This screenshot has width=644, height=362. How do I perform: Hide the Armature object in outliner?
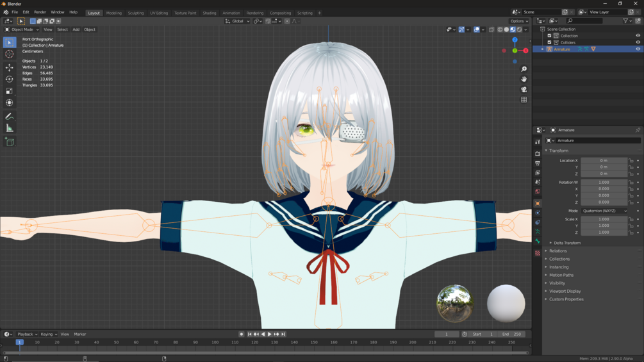coord(638,49)
